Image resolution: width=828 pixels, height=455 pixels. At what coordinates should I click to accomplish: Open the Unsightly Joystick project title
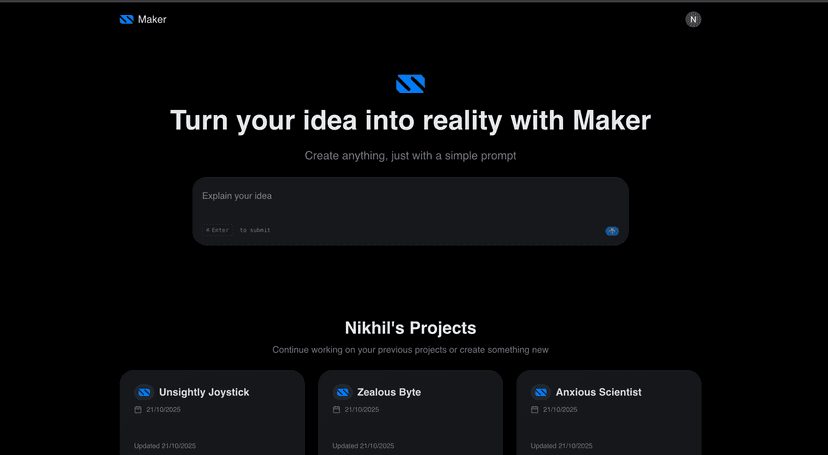(x=204, y=392)
